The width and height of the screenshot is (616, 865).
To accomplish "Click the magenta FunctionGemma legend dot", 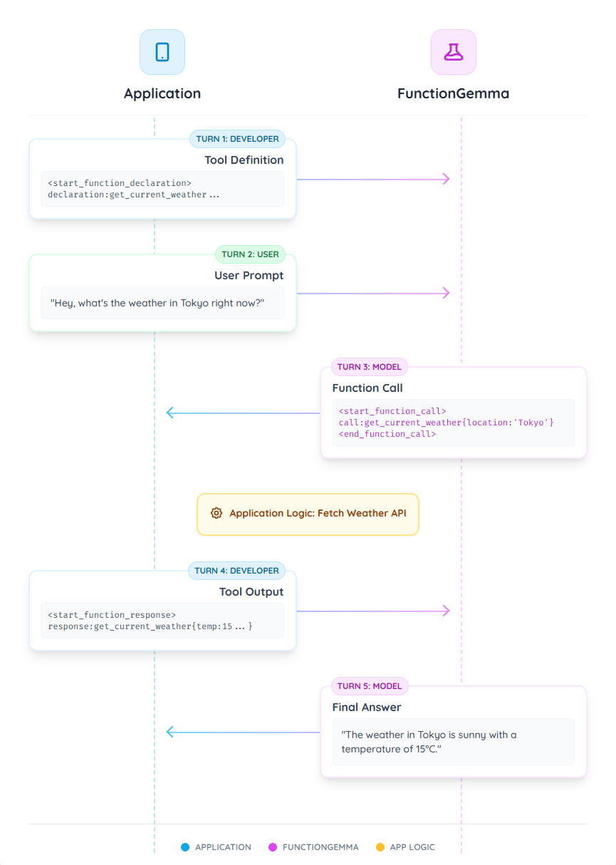I will pos(272,847).
